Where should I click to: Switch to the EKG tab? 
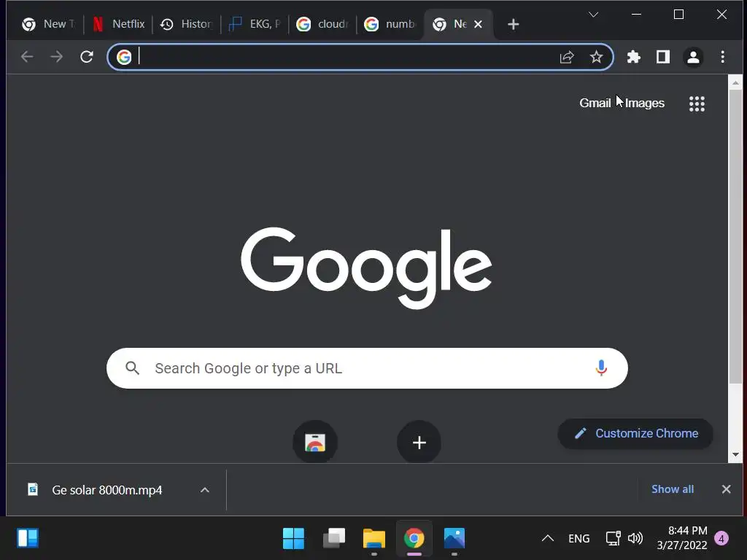tap(255, 24)
